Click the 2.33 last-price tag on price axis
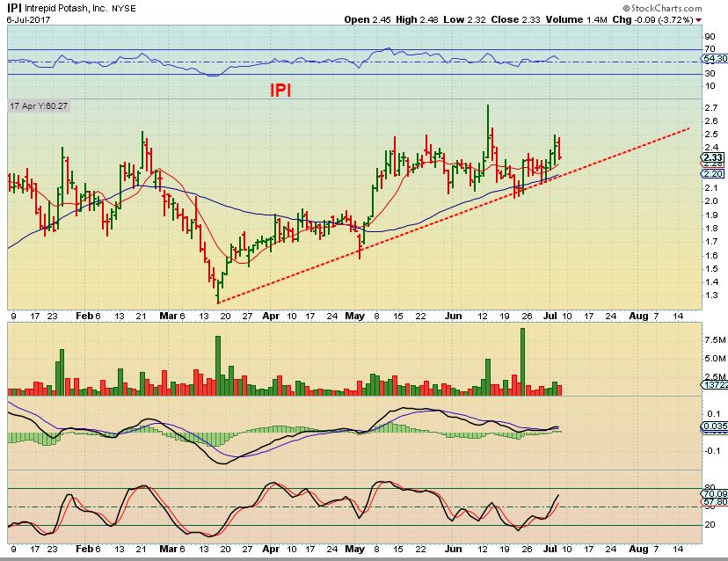This screenshot has width=728, height=561. [x=713, y=157]
